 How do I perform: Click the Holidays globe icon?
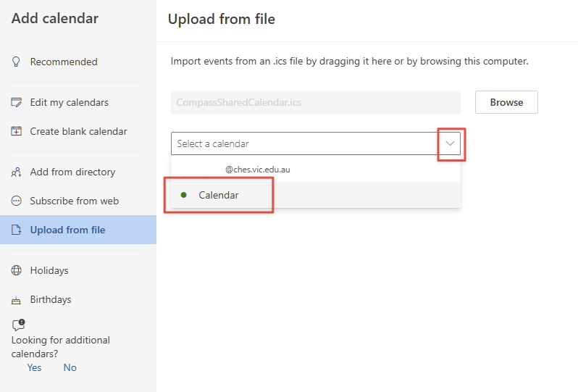coord(17,271)
